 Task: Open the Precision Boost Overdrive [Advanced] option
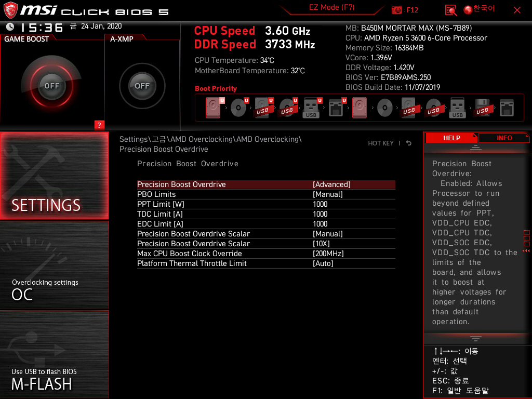click(266, 184)
